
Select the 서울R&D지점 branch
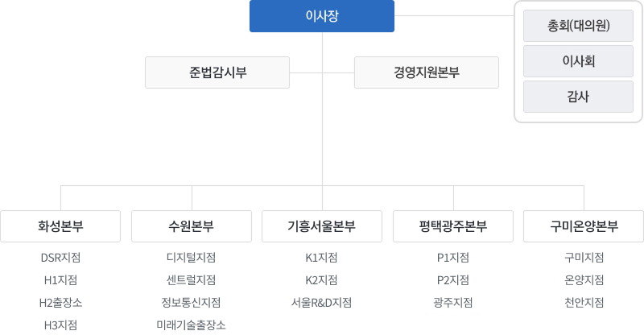coord(322,303)
